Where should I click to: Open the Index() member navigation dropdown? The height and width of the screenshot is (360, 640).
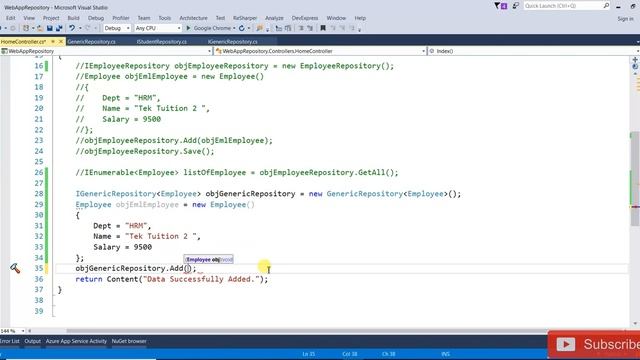534,51
